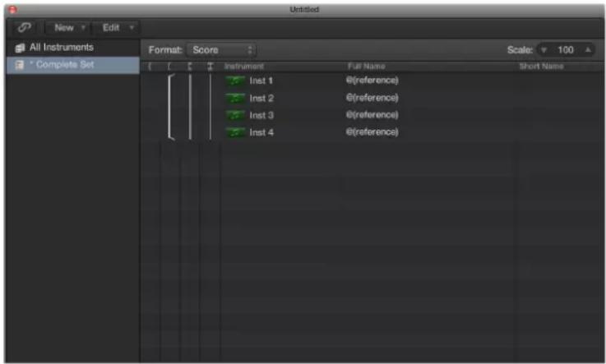Click the Inst 1 green instrument icon
606x364 pixels.
[x=235, y=81]
